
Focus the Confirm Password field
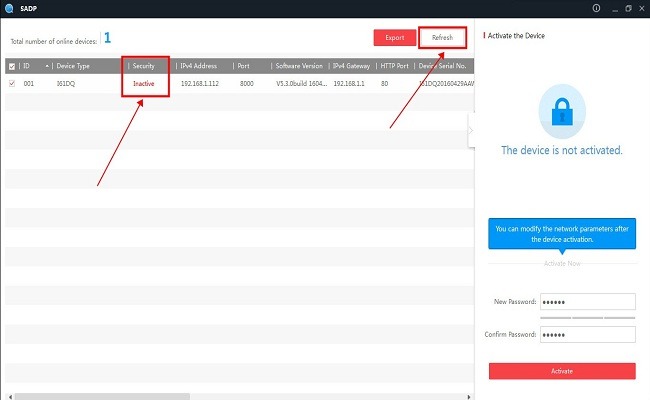point(587,335)
